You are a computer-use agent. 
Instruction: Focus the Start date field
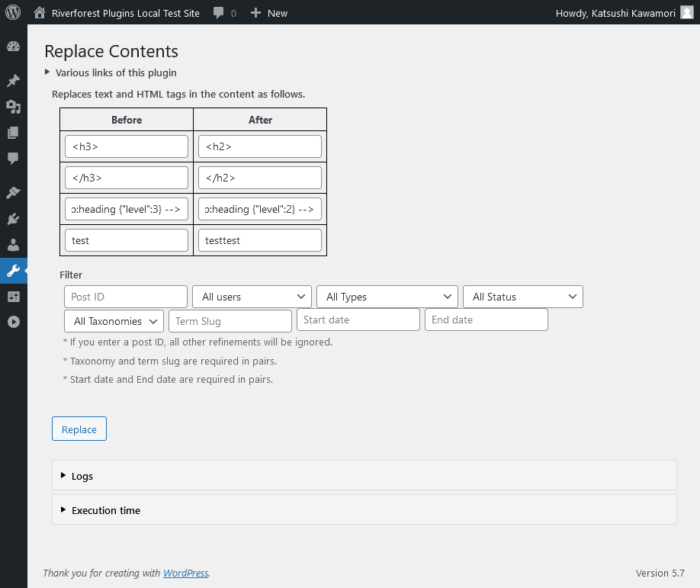(358, 320)
